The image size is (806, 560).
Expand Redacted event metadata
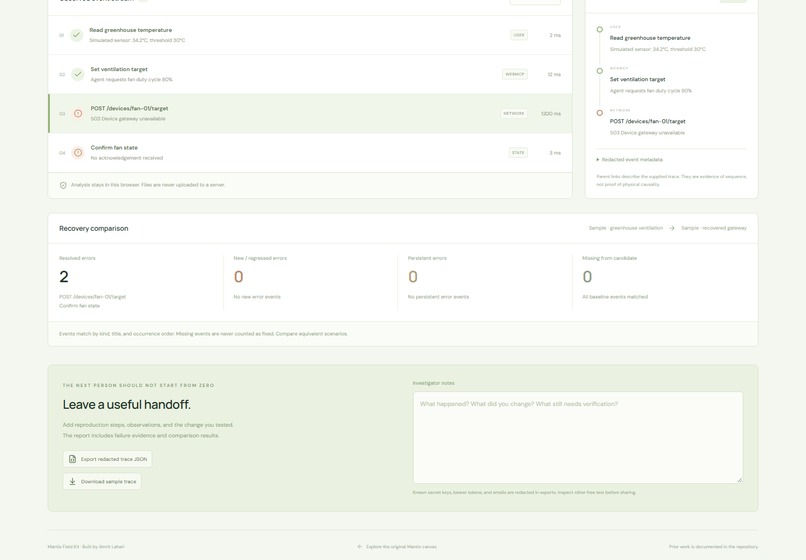(x=630, y=159)
